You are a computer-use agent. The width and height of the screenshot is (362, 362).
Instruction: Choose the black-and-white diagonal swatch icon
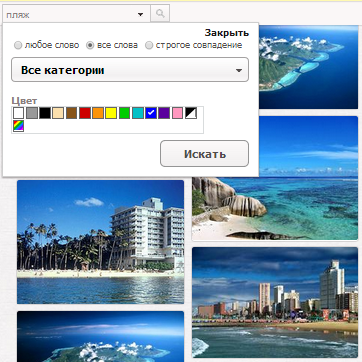pos(191,113)
